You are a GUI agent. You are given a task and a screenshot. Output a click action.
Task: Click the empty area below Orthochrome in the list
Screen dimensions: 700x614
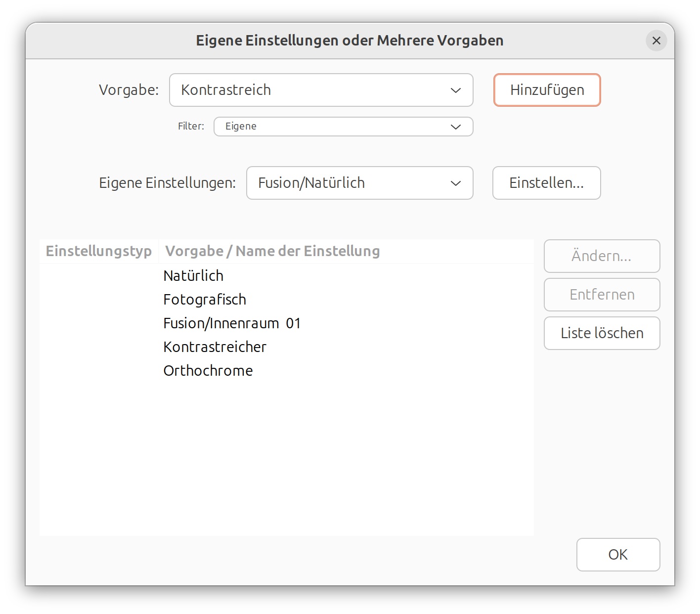[287, 455]
